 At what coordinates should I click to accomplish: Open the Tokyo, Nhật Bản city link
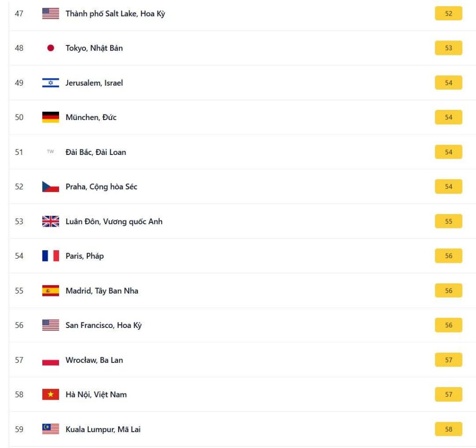click(x=94, y=48)
